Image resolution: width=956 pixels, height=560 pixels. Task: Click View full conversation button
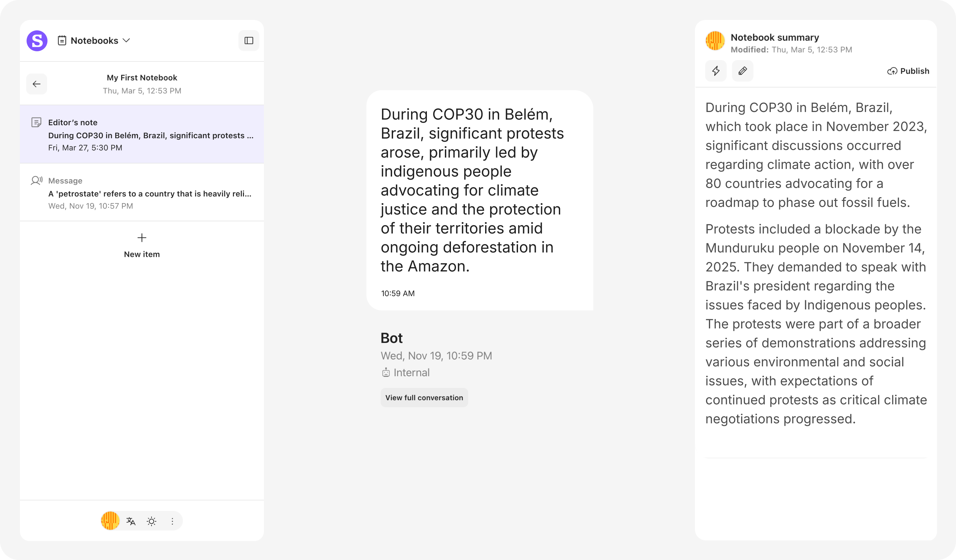424,398
